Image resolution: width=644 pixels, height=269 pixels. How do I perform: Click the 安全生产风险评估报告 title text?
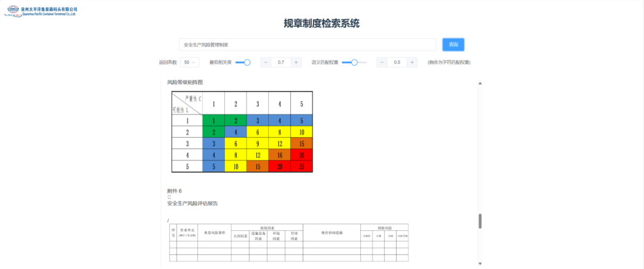[x=192, y=203]
